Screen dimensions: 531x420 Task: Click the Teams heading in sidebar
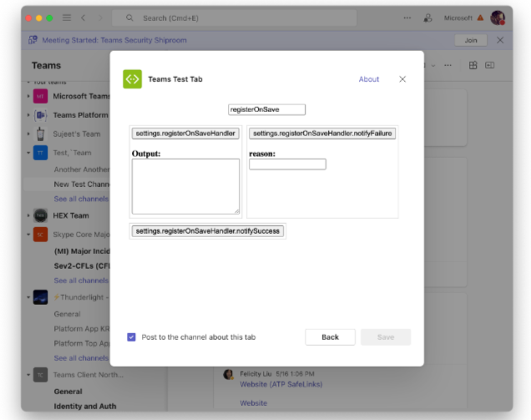[x=47, y=65]
